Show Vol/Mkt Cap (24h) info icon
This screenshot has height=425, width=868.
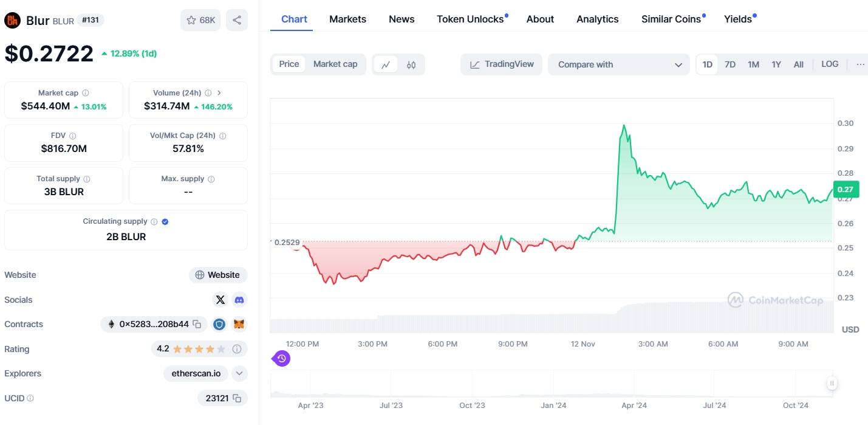[223, 136]
